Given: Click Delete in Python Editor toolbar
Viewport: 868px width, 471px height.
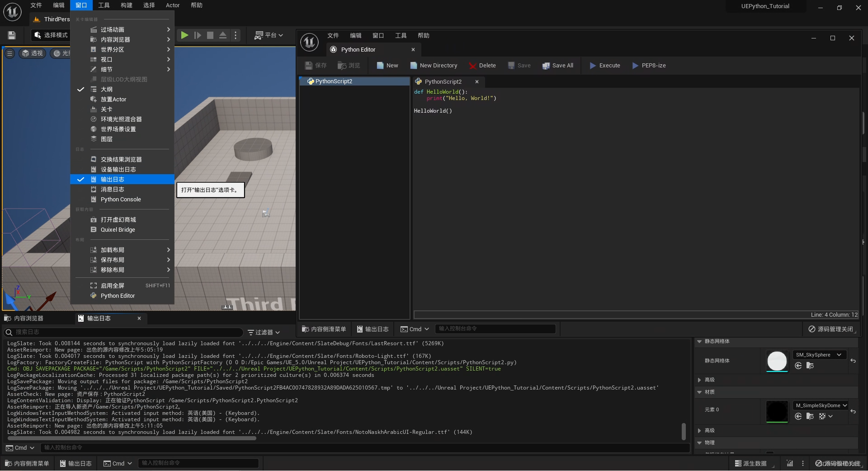Looking at the screenshot, I should tap(482, 66).
